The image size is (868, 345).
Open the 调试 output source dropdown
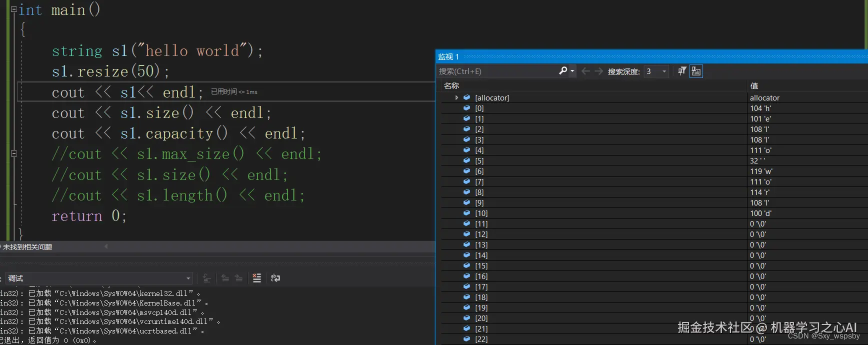click(99, 278)
